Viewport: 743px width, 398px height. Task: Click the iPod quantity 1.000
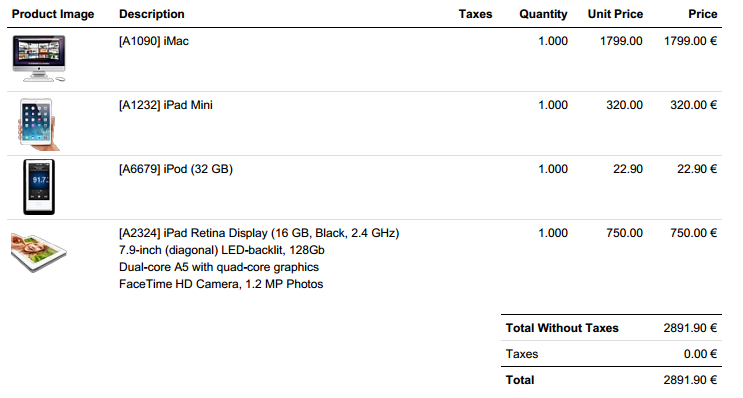tap(553, 169)
